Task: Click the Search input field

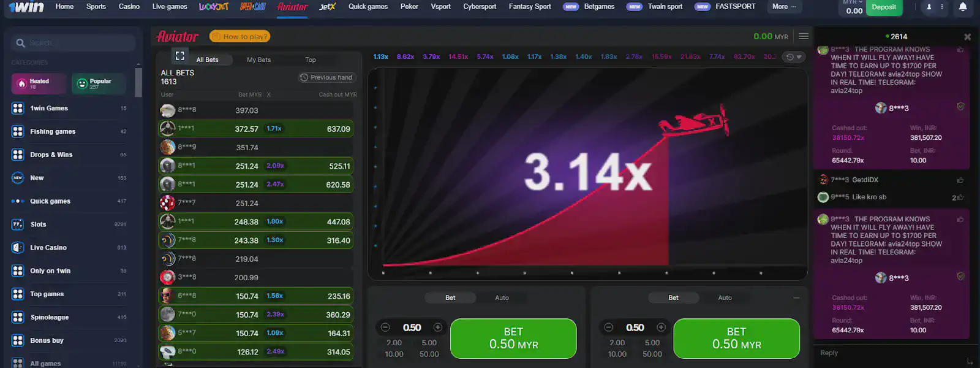Action: click(x=73, y=43)
